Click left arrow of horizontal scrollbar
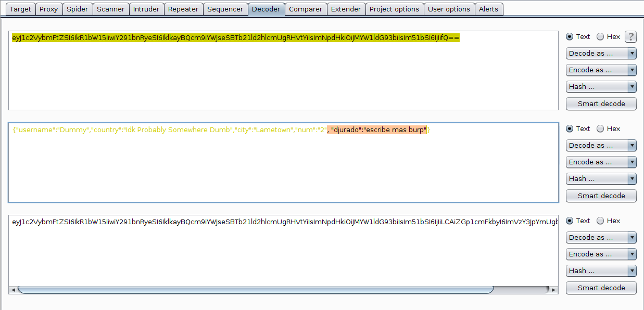Image resolution: width=644 pixels, height=310 pixels. click(x=12, y=290)
